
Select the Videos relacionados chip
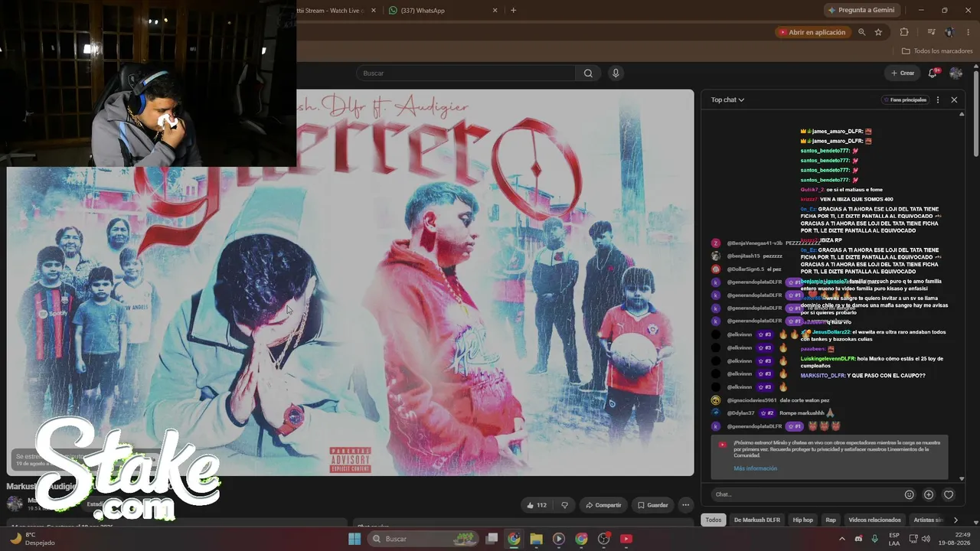(874, 520)
